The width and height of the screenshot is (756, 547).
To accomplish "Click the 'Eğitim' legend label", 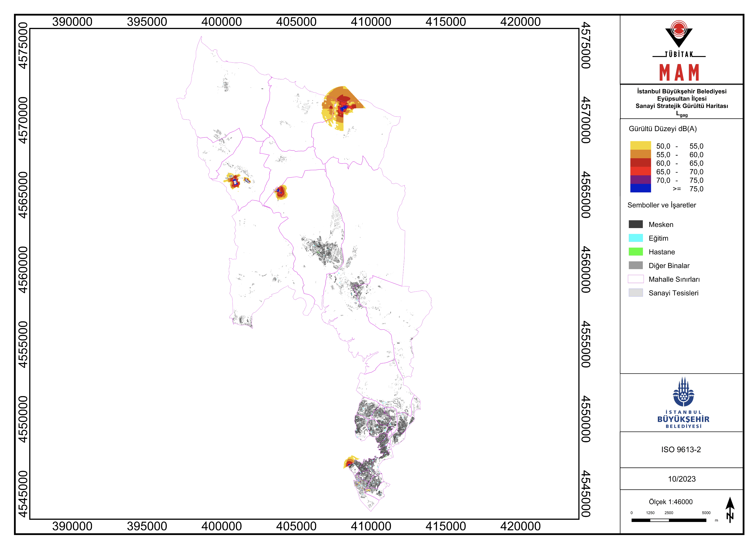I will point(658,238).
